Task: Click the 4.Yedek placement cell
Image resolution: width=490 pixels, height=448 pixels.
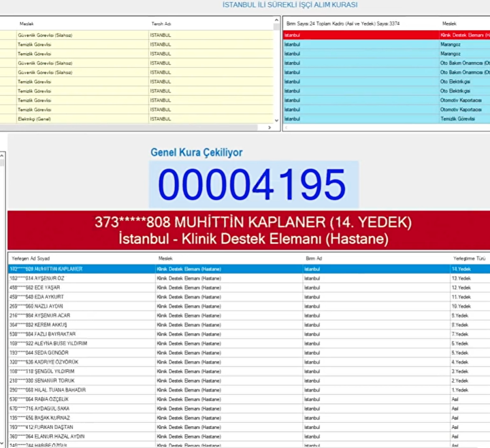Action: pyautogui.click(x=470, y=362)
